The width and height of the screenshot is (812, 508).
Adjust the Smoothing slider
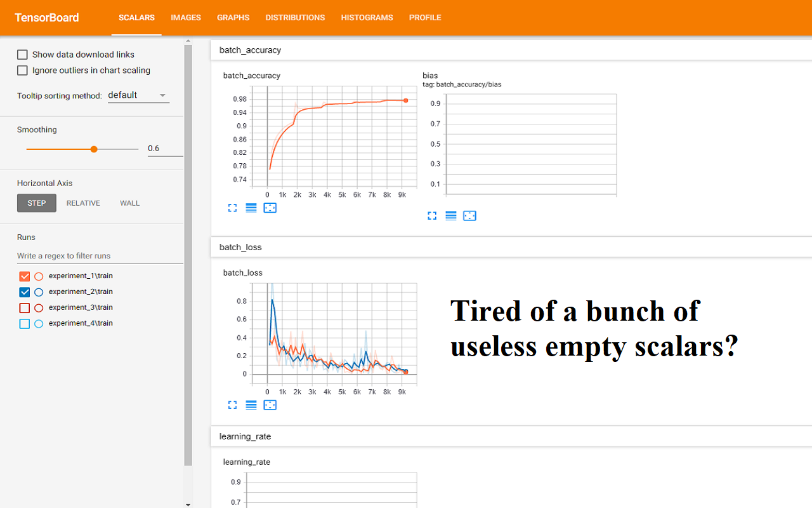(93, 149)
